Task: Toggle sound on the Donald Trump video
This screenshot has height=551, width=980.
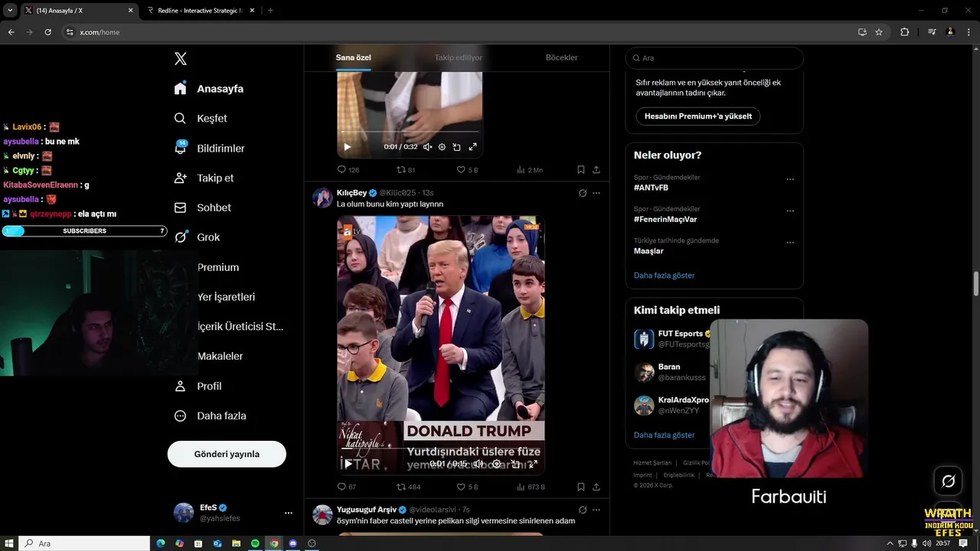Action: 479,464
